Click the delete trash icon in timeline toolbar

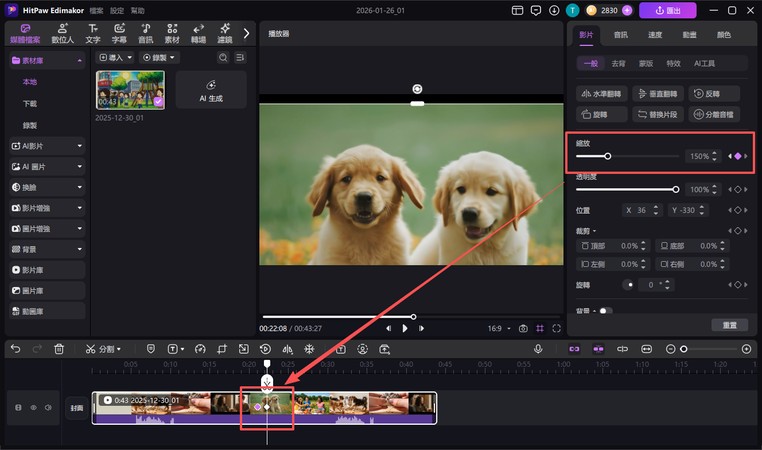59,349
